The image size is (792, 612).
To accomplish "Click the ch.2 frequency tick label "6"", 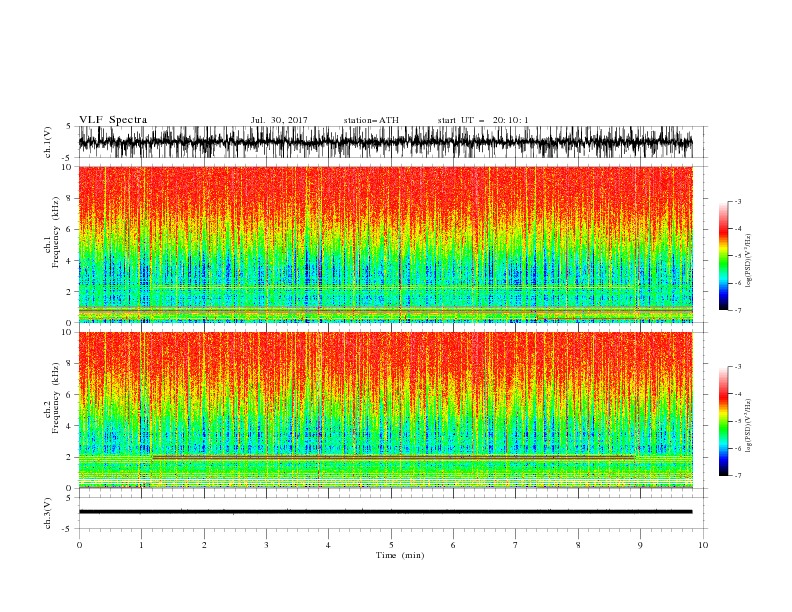I will 70,395.
